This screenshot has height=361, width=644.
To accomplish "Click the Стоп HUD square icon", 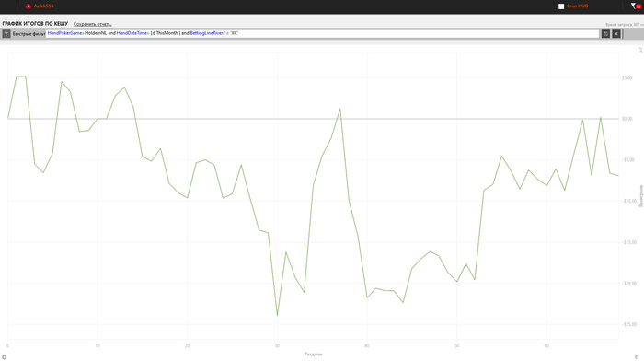I will (561, 6).
